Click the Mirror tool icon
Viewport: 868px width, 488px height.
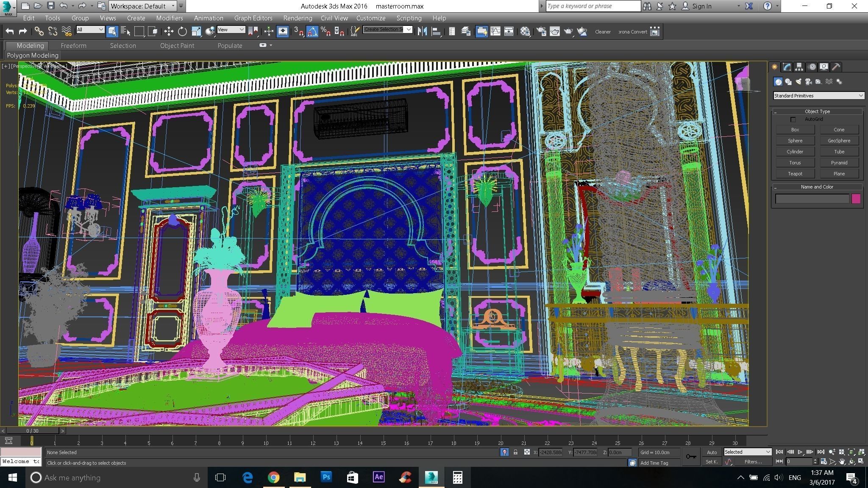(422, 31)
